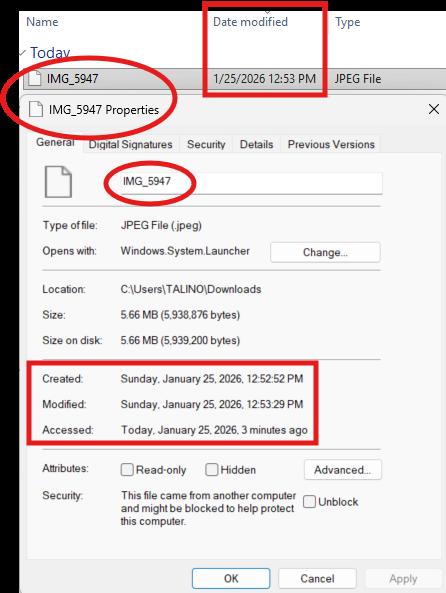Open the Details tab
446x593 pixels.
pos(256,144)
